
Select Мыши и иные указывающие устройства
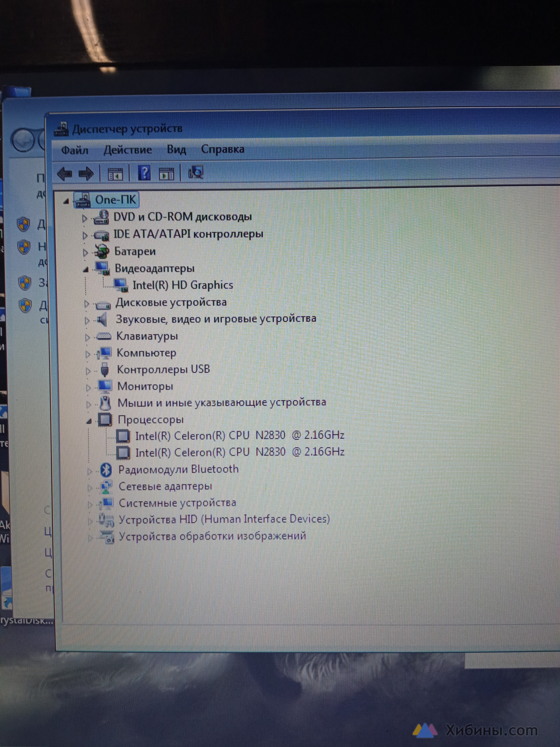click(222, 403)
